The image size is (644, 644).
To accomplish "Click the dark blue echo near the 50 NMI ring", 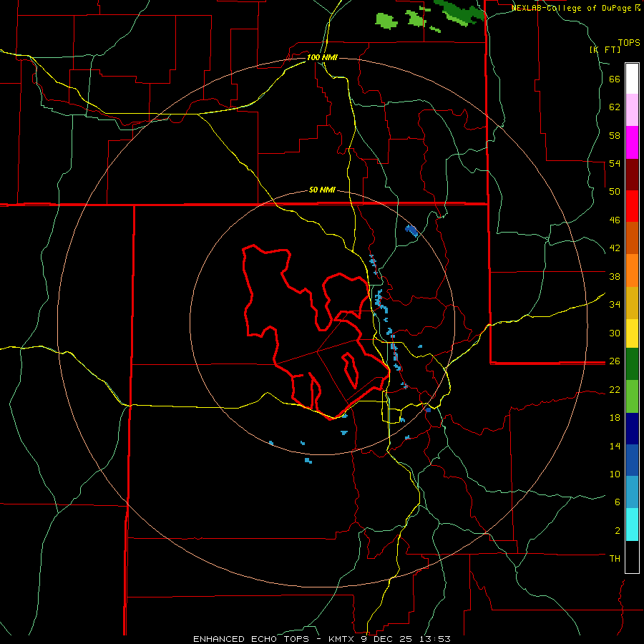I will click(x=411, y=230).
